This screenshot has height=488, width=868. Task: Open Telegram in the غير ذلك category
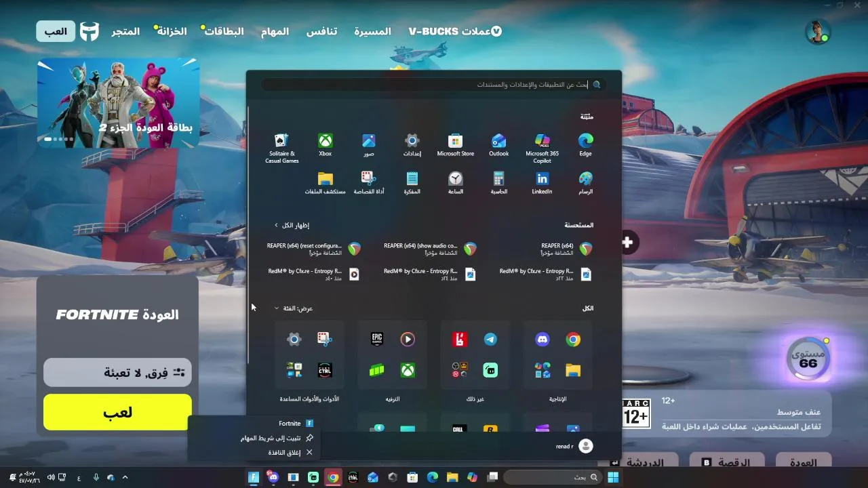click(x=490, y=340)
